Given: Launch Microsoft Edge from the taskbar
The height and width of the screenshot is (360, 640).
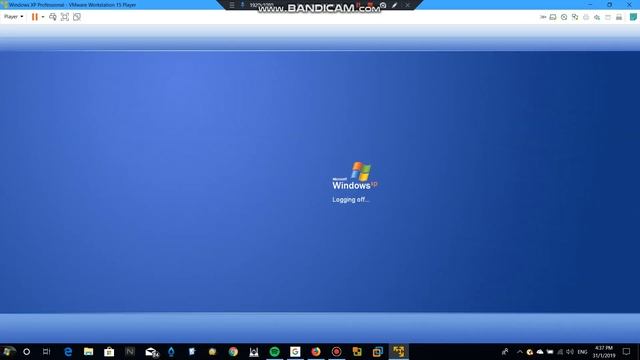Looking at the screenshot, I should coord(68,351).
